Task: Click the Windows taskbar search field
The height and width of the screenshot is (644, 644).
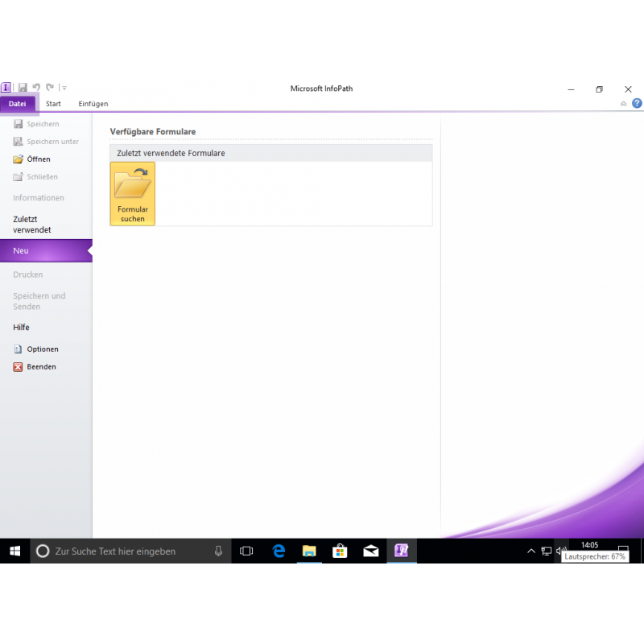Action: (129, 551)
